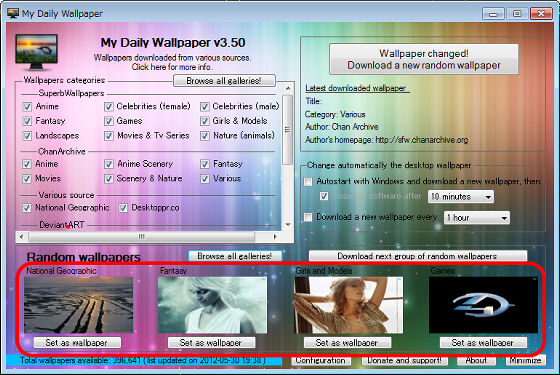Toggle Nature (animals) checkbox
The width and height of the screenshot is (560, 375).
pos(205,136)
